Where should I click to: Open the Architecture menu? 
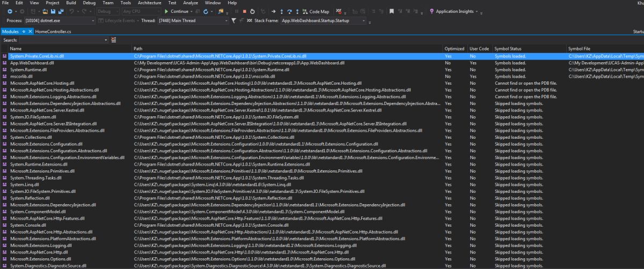[149, 3]
